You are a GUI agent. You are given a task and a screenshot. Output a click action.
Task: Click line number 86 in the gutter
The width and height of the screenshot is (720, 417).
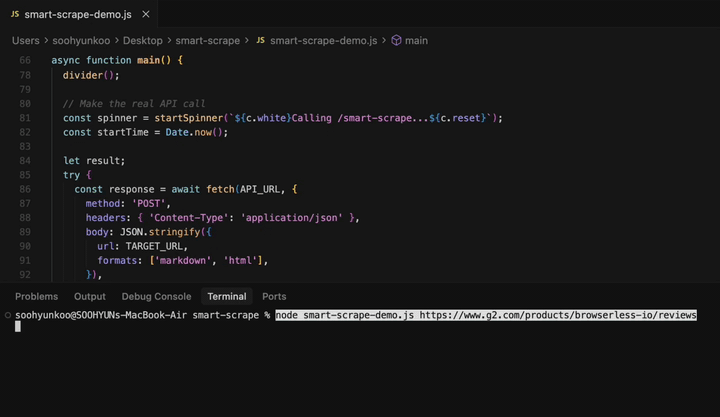click(x=25, y=189)
